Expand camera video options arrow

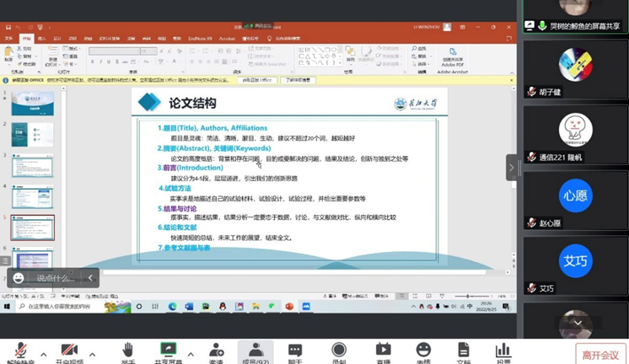tap(92, 354)
